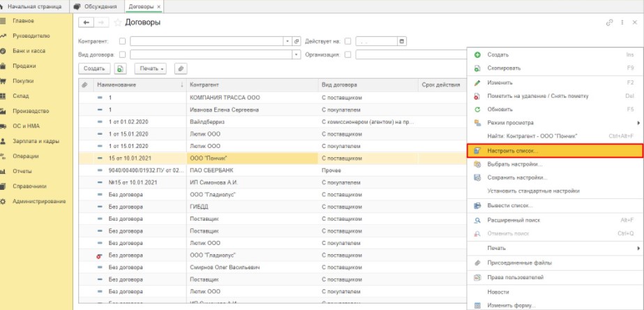Check the Организация filter checkbox
Image resolution: width=644 pixels, height=310 pixels.
pos(347,54)
